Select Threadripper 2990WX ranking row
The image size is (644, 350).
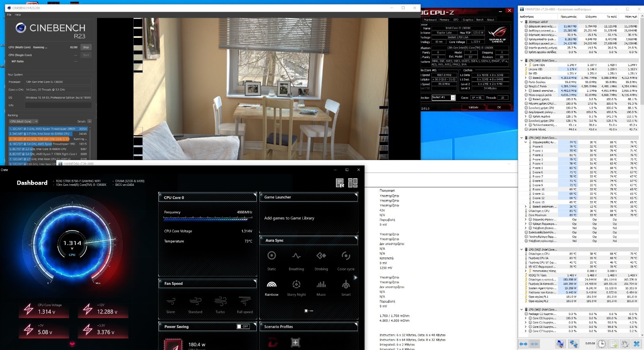click(48, 129)
